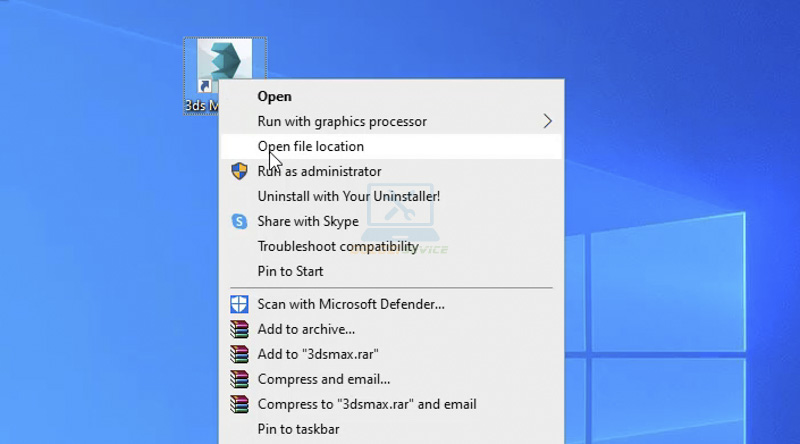Click the WinRAR icon beside Add to archive

(x=239, y=329)
